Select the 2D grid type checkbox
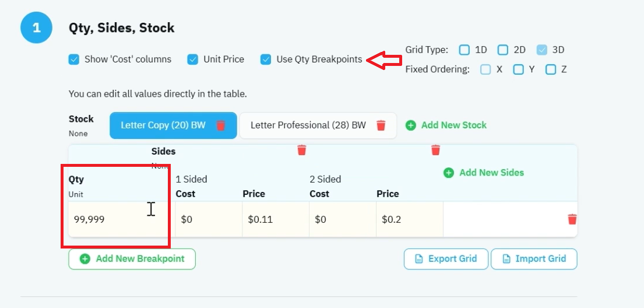Image resolution: width=644 pixels, height=308 pixels. [x=503, y=50]
